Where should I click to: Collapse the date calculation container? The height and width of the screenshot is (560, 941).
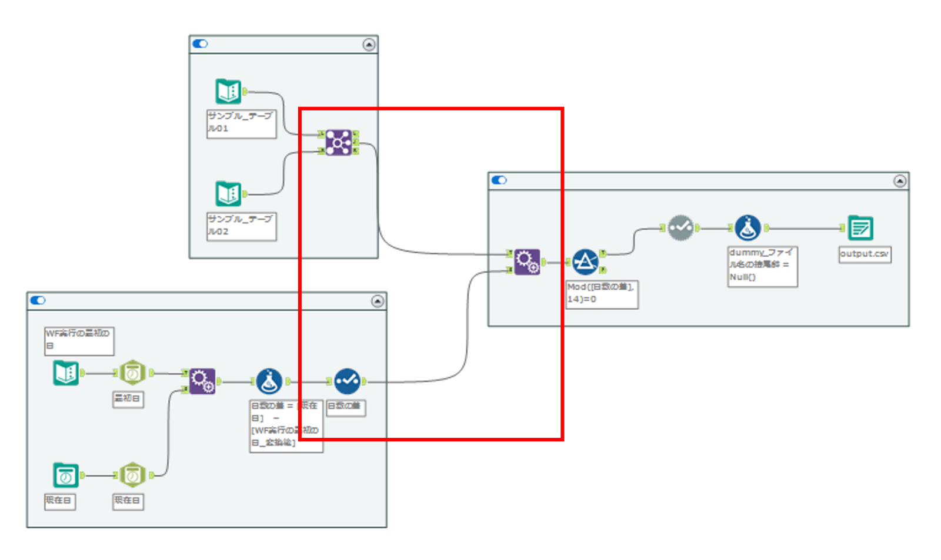click(378, 301)
